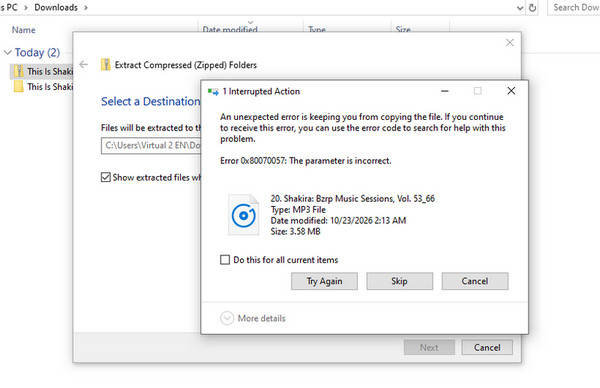Click the Select a Destination heading

point(150,101)
